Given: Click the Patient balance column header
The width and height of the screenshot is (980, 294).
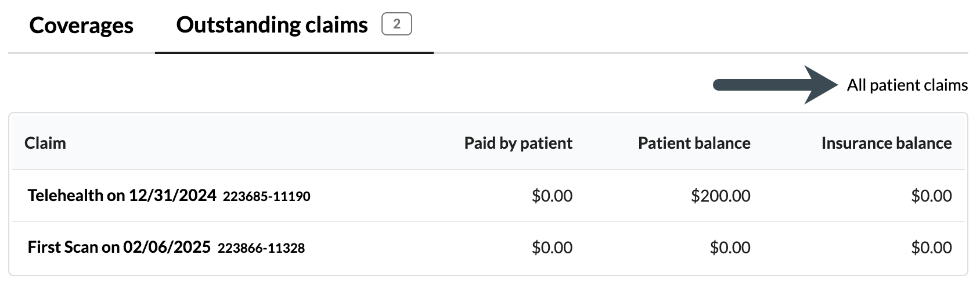Looking at the screenshot, I should click(694, 143).
